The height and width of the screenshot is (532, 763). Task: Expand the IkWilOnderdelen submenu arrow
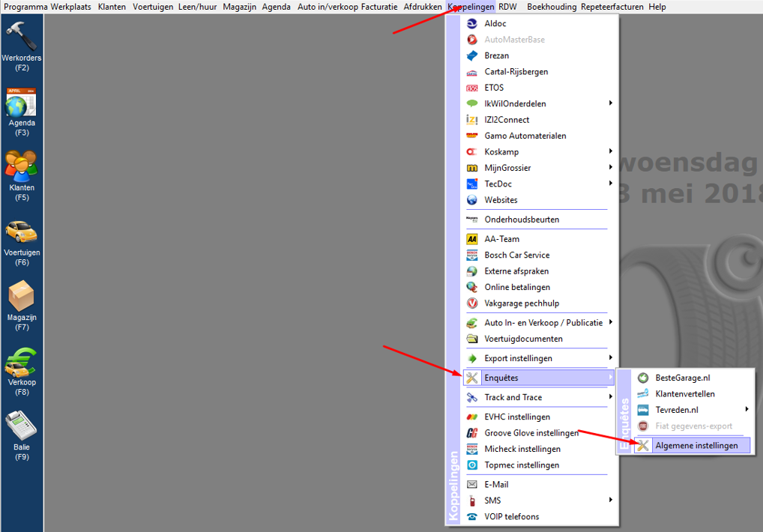point(610,103)
